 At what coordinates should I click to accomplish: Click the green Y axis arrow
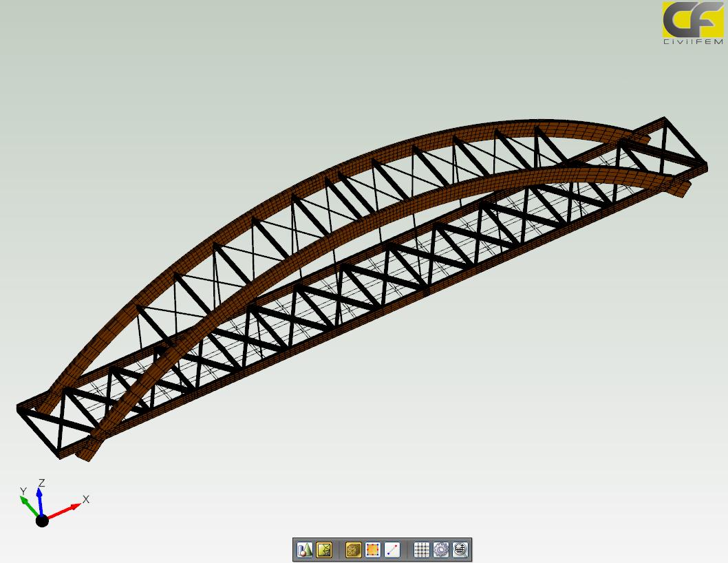[x=30, y=504]
